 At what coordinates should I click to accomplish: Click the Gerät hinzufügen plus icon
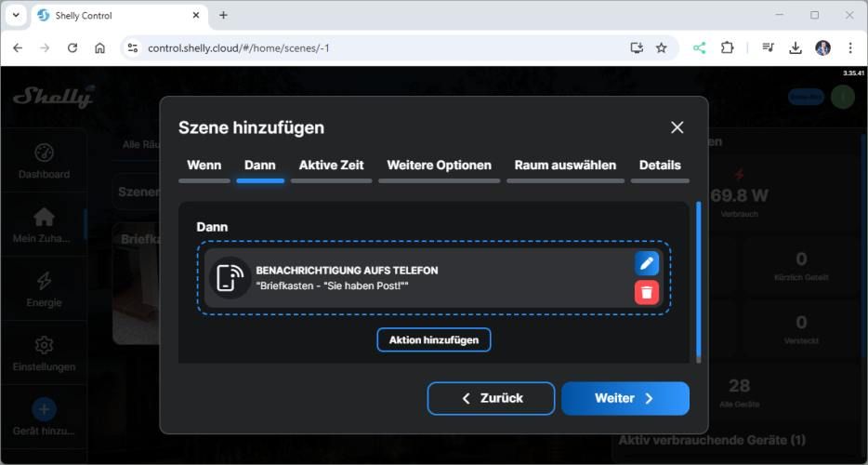(x=44, y=409)
